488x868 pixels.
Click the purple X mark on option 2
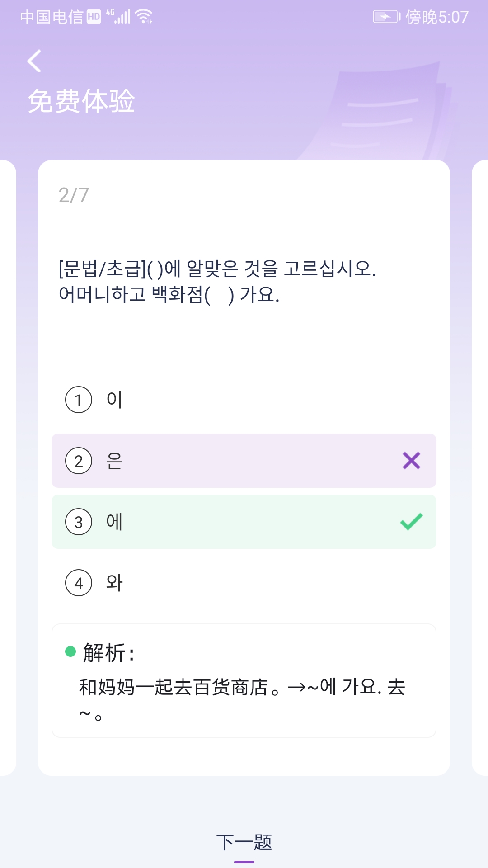pos(411,461)
